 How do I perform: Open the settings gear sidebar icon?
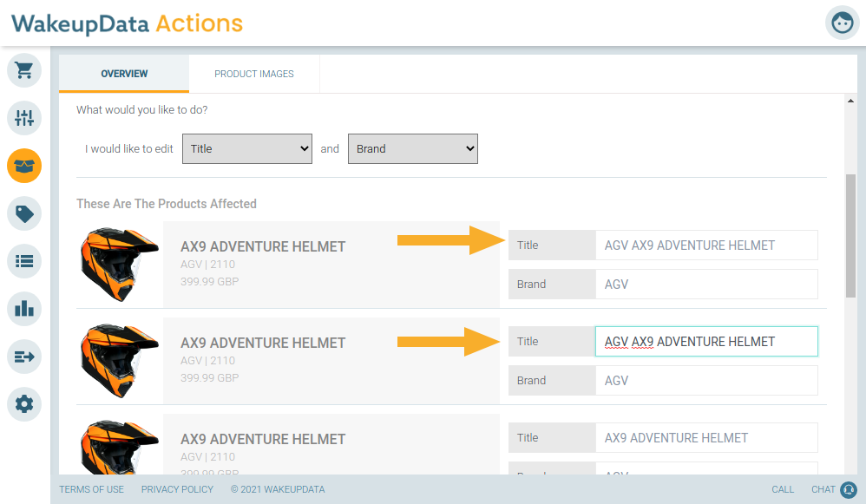[24, 404]
